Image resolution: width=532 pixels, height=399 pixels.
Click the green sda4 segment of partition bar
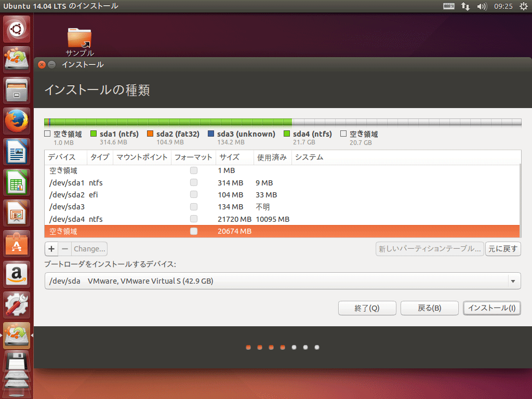(171, 122)
